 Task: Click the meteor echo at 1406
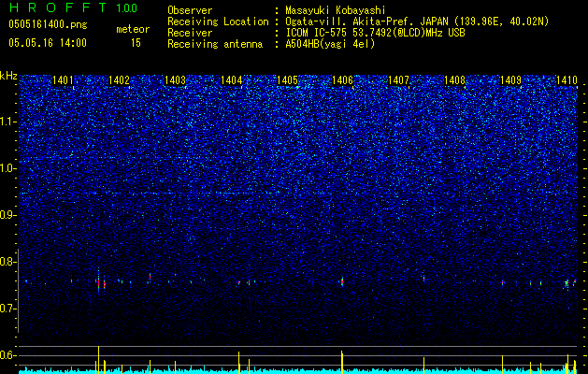click(342, 281)
